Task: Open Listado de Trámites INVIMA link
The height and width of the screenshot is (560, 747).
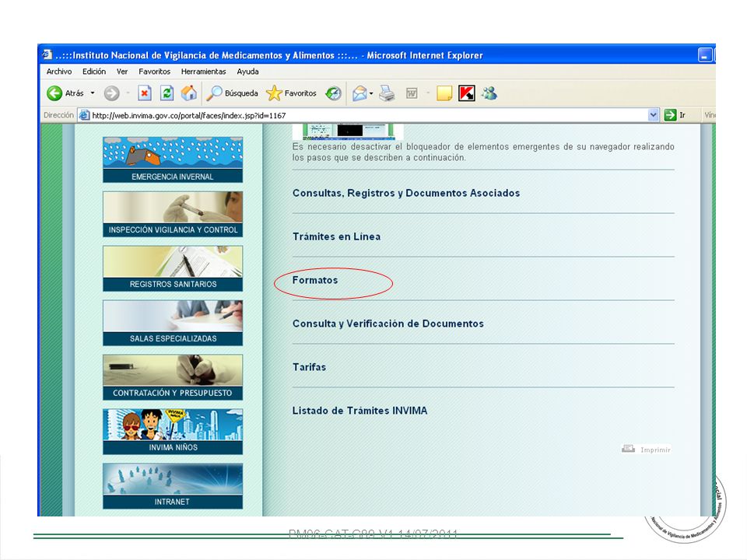Action: coord(359,411)
